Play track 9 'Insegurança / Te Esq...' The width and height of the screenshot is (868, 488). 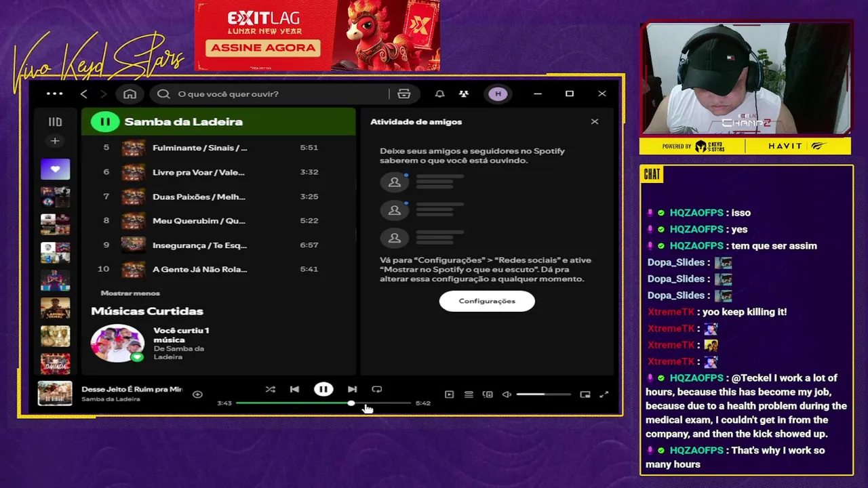218,245
